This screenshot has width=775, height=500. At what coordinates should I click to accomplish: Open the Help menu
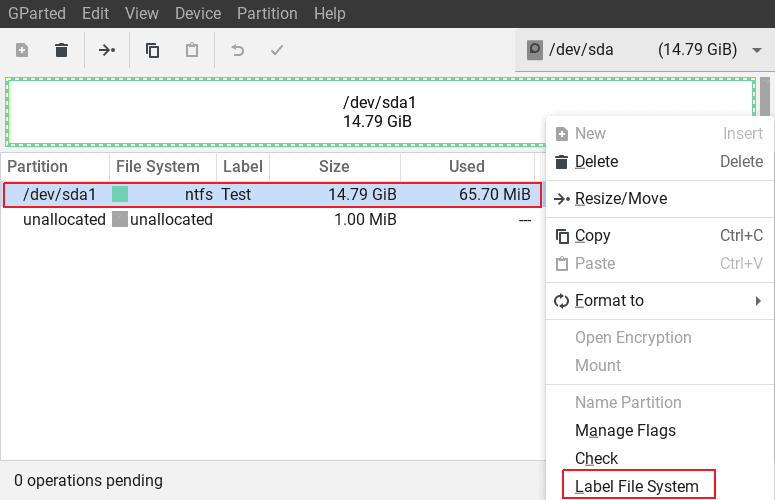pyautogui.click(x=330, y=13)
